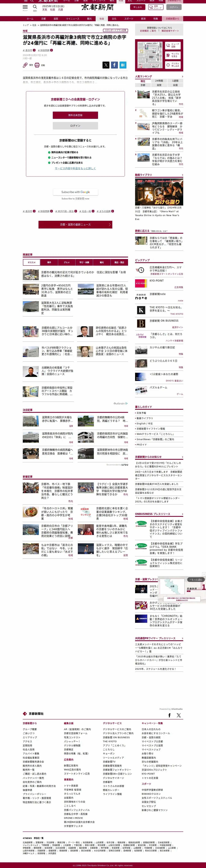Open the search magnifier icon
This screenshot has height=868, width=206.
[35, 7]
